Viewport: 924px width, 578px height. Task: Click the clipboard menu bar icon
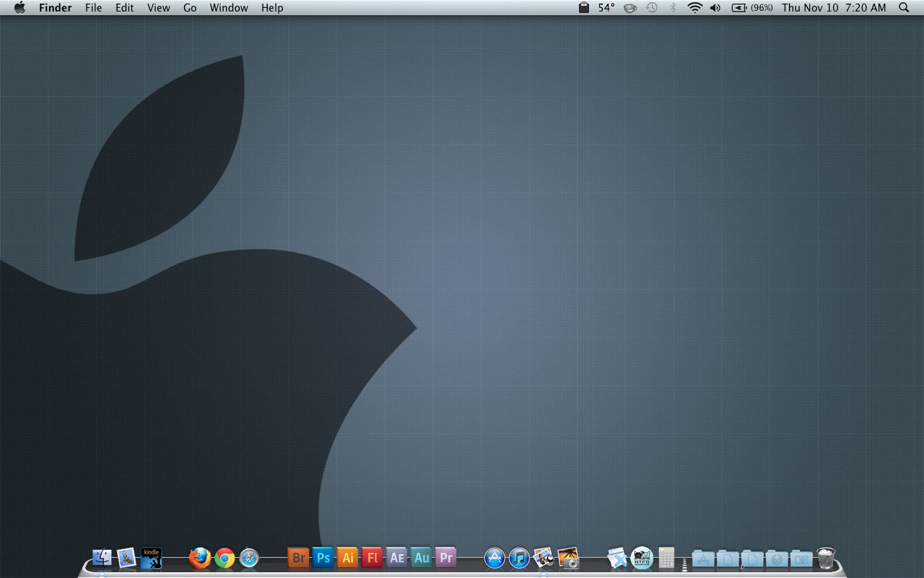pos(584,8)
